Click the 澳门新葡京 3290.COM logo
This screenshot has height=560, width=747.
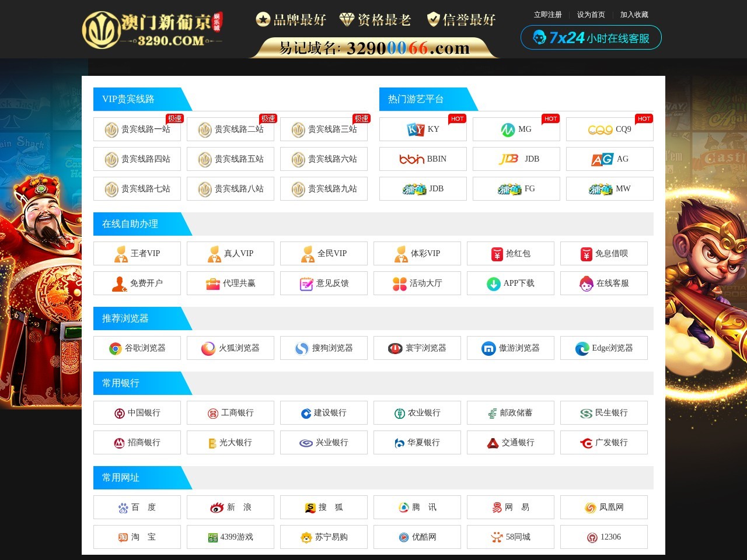152,30
